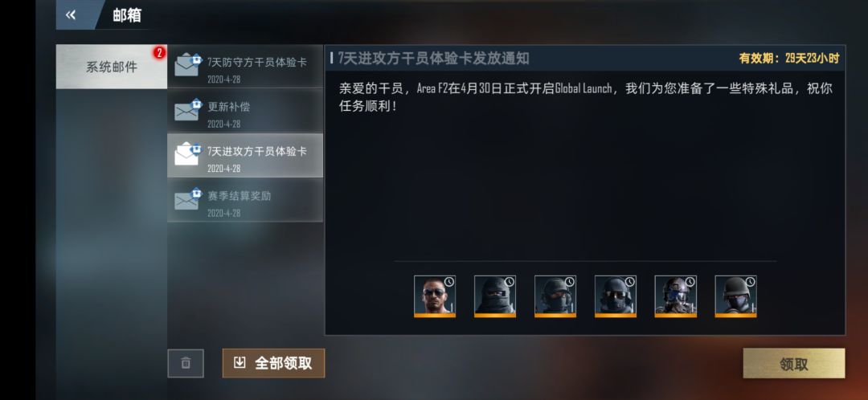Screen dimensions: 868x400
Task: Select the second hooded operator reward card
Action: [x=495, y=296]
